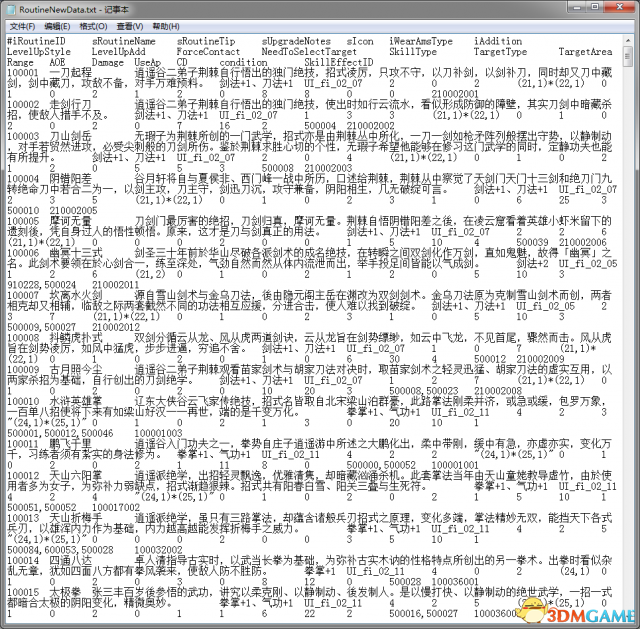
Task: Click the SkillType header text
Action: click(x=413, y=52)
